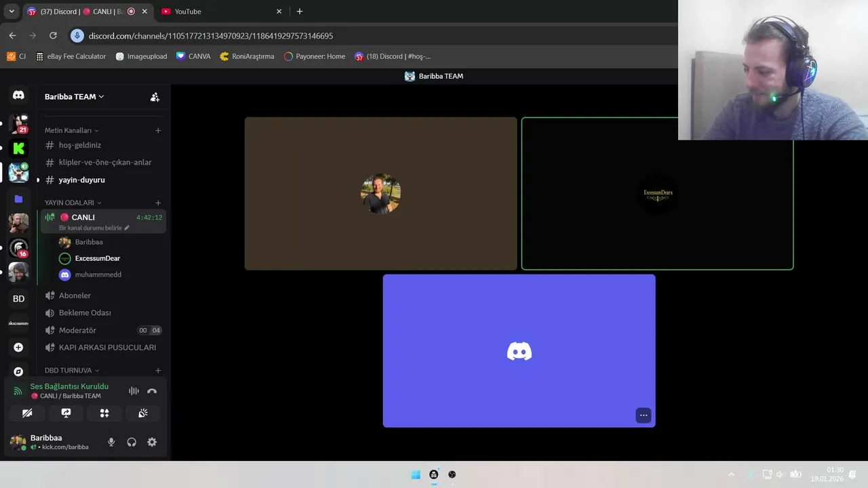Switch to the Discord CANLI tab
The height and width of the screenshot is (488, 868).
click(87, 12)
